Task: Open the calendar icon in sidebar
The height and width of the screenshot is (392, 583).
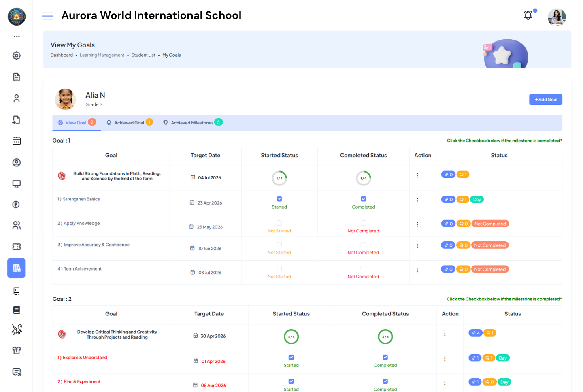Action: pyautogui.click(x=17, y=141)
